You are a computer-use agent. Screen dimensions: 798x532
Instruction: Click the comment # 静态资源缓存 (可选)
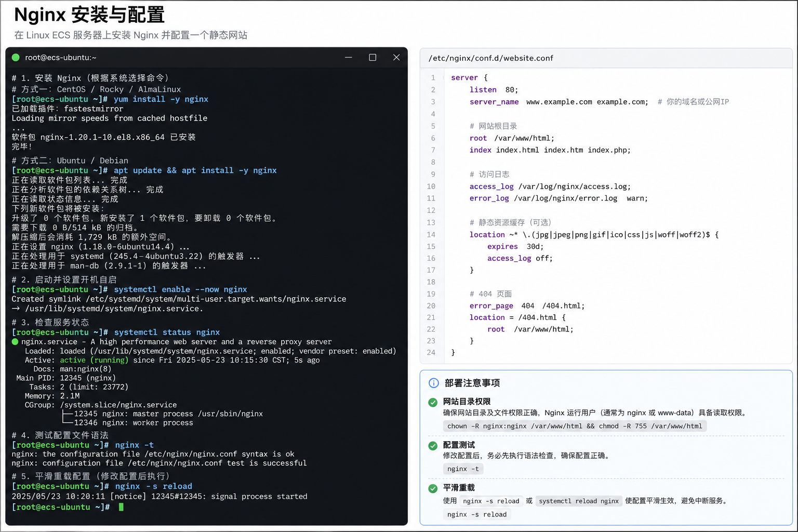tap(510, 222)
